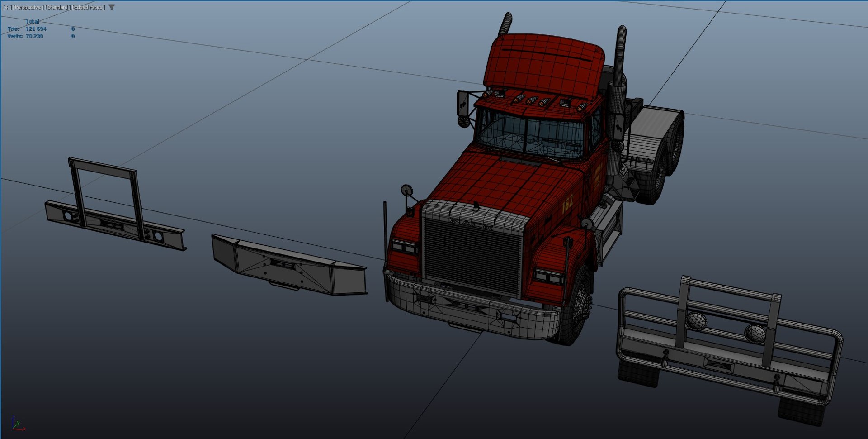Click the '70 230' vertex count value

pyautogui.click(x=34, y=36)
